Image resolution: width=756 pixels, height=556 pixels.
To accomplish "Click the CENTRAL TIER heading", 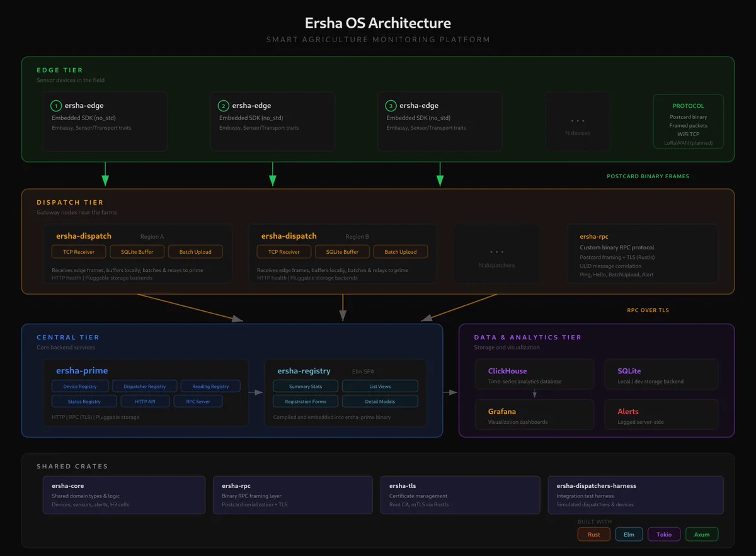I will tap(68, 338).
